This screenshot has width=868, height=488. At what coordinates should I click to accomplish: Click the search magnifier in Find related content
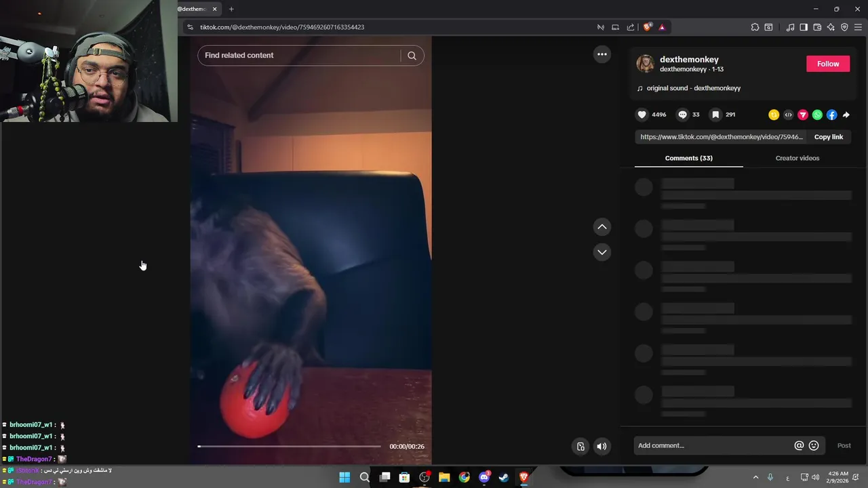(x=412, y=56)
